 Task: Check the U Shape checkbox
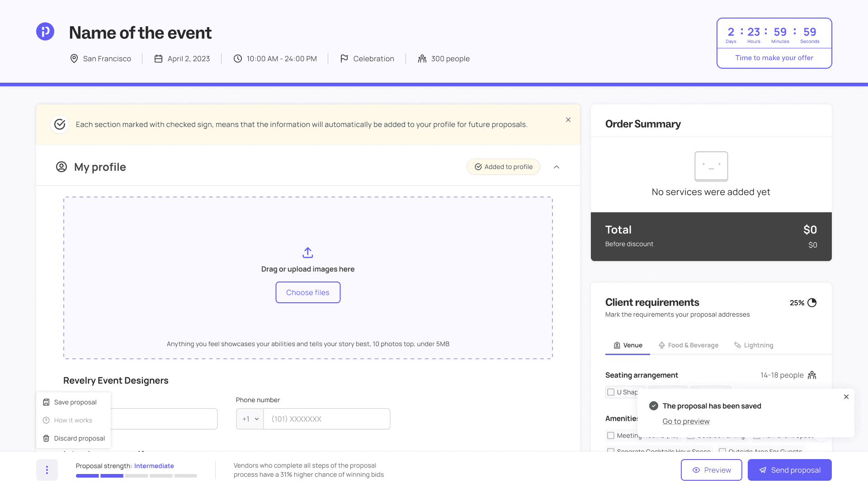coord(611,392)
